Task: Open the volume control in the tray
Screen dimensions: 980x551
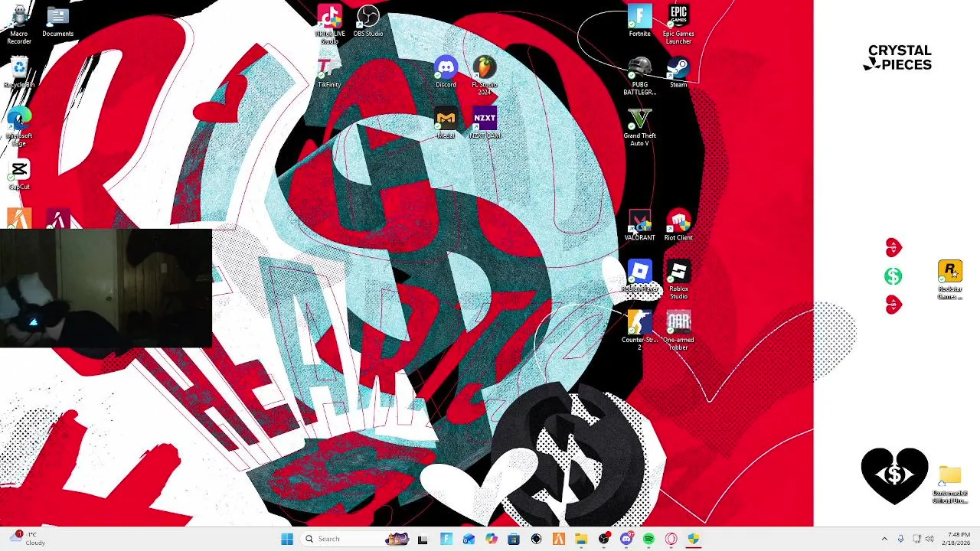Action: click(929, 539)
